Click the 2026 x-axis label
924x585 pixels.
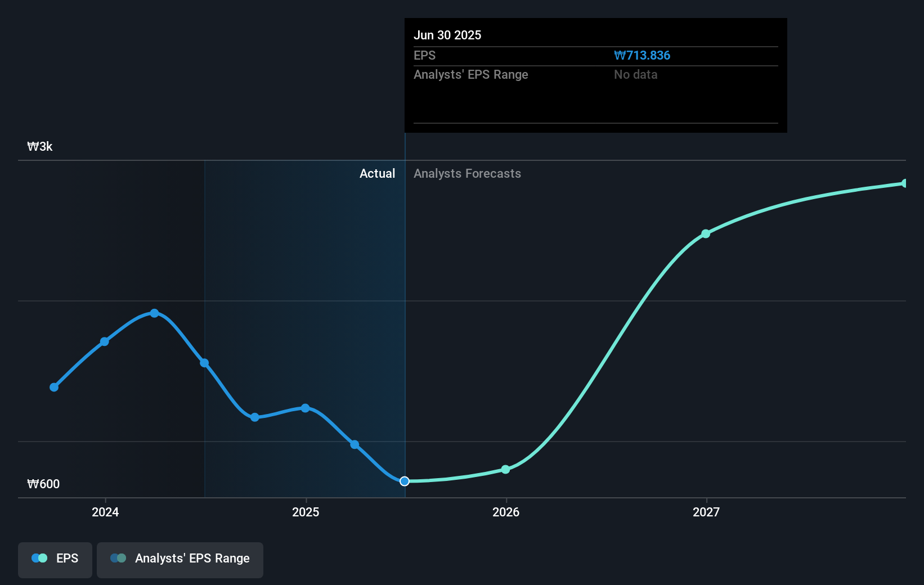pyautogui.click(x=506, y=512)
